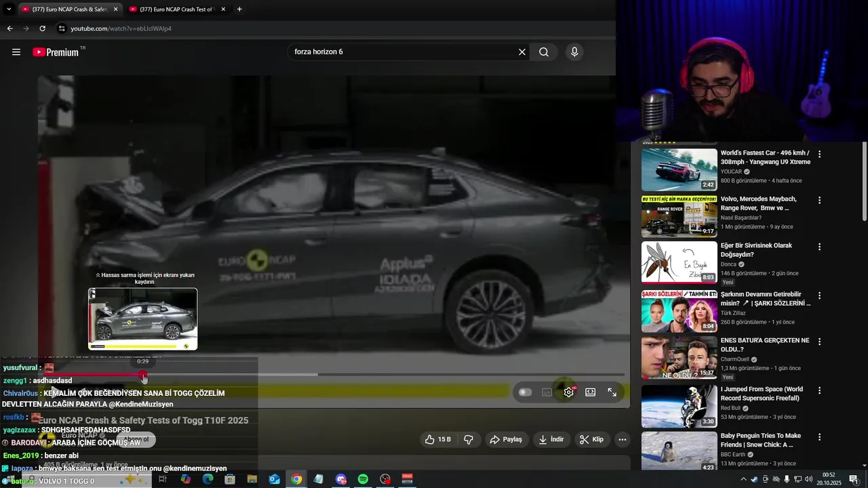Show hidden tray icons chevron
Viewport: 868px width, 488px height.
[x=743, y=479]
